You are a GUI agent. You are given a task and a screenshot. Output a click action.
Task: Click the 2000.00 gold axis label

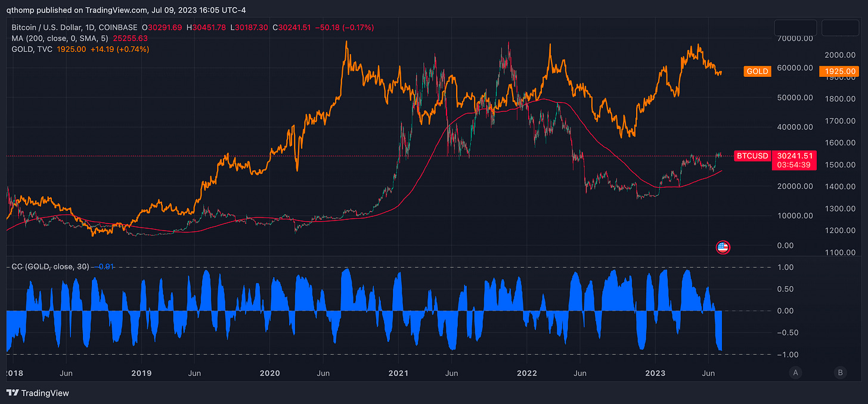[841, 55]
